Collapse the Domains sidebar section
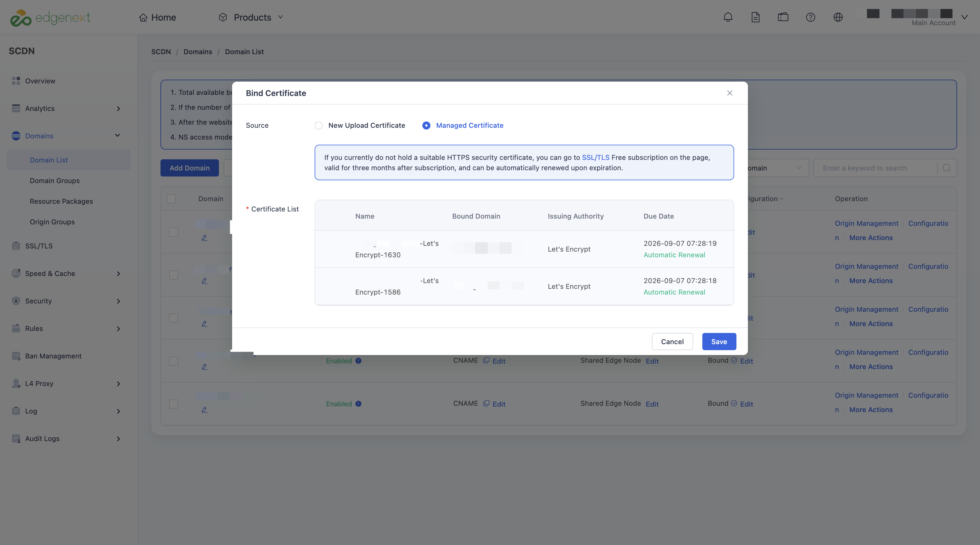980x545 pixels. pyautogui.click(x=117, y=136)
